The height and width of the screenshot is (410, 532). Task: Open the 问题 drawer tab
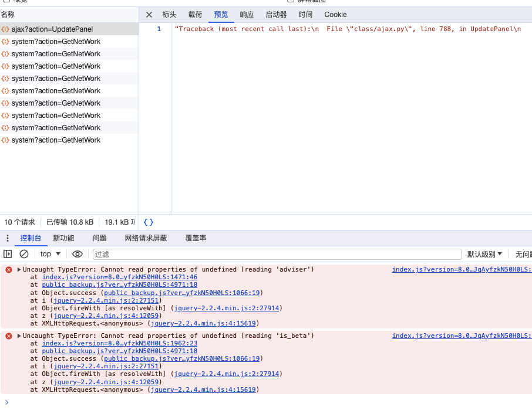pos(99,238)
